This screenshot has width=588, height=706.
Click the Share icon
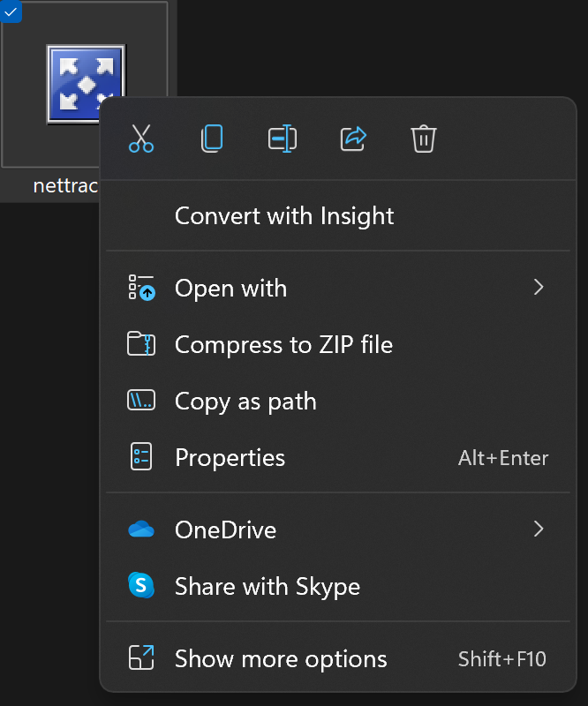coord(353,139)
